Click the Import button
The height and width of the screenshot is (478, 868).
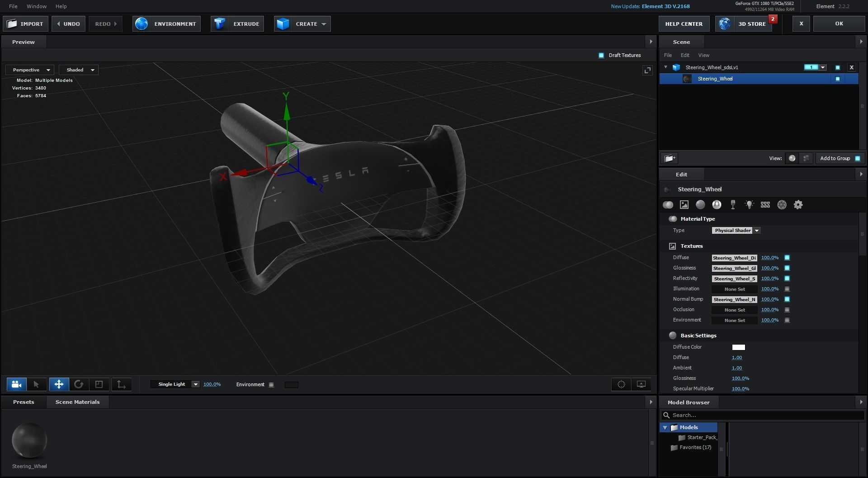pyautogui.click(x=26, y=24)
